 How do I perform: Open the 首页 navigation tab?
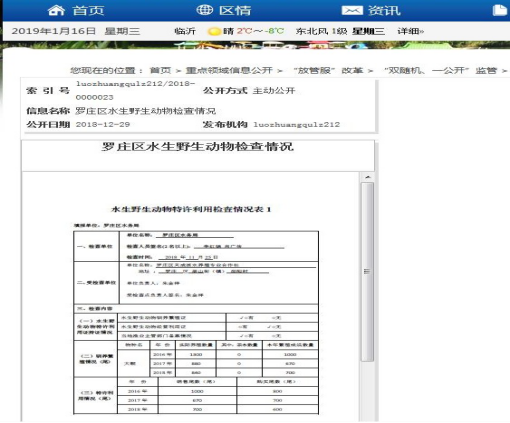click(88, 10)
